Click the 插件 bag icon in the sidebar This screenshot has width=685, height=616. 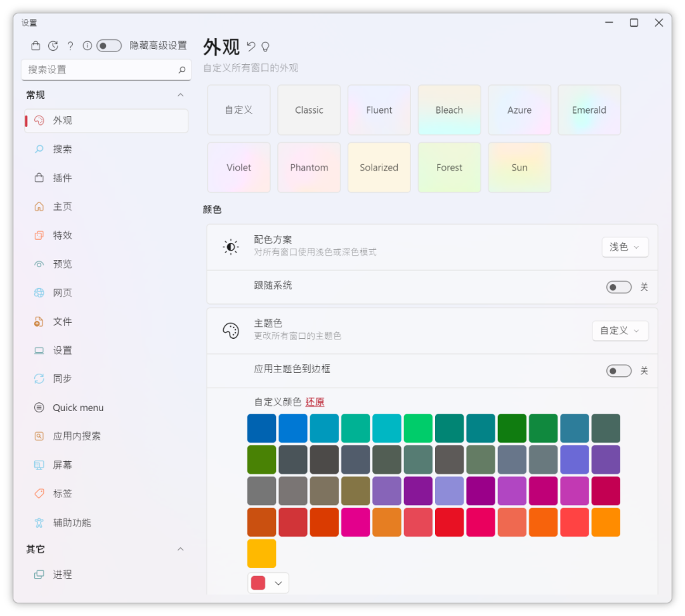pos(39,178)
